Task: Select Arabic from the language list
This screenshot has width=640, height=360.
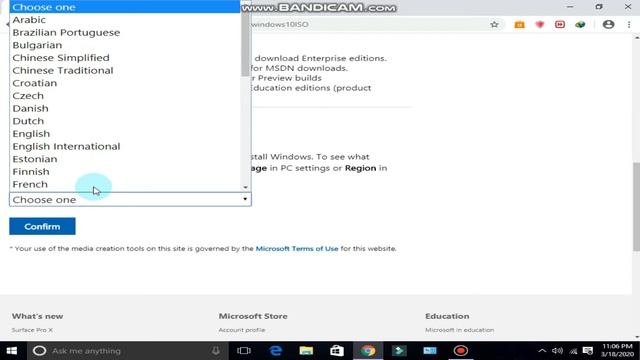Action: point(124,20)
